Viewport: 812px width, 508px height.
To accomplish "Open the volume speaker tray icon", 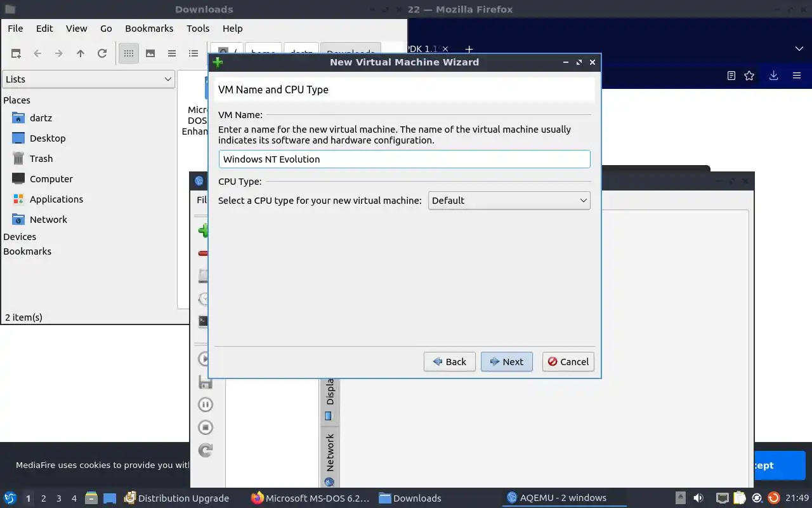I will pos(698,498).
